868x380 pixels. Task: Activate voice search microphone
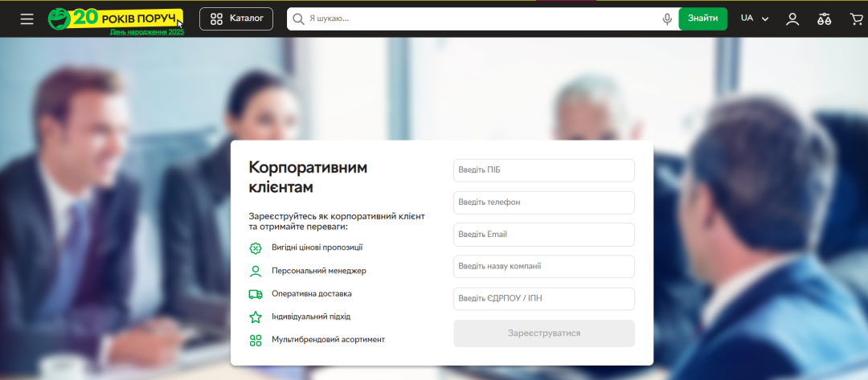point(667,18)
